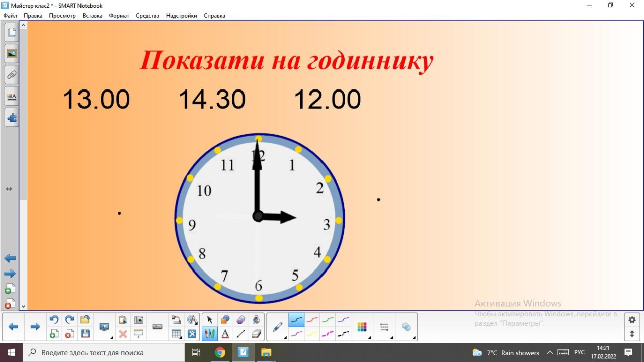
Task: Choose the Text tool
Action: (225, 334)
